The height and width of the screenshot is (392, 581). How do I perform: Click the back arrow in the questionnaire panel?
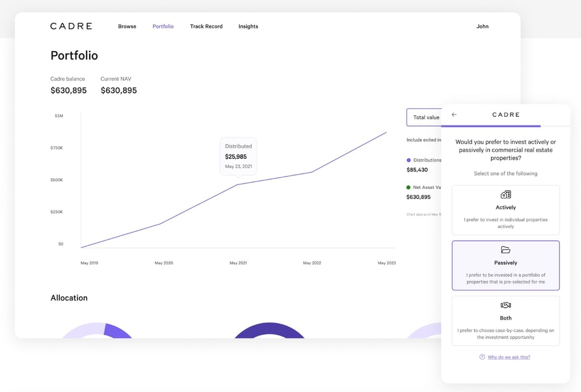pos(454,115)
